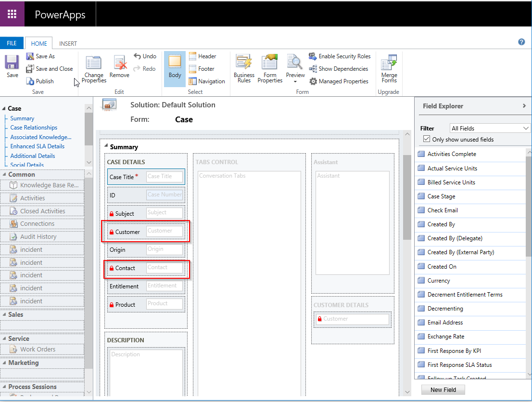The image size is (532, 402).
Task: Click the Case tree scrollbar thumb
Action: (x=89, y=129)
